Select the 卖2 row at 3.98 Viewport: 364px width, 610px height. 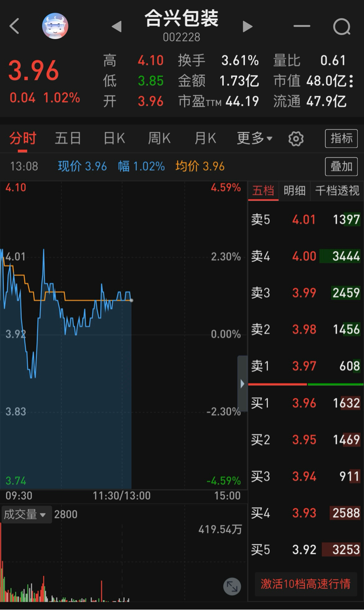(306, 329)
